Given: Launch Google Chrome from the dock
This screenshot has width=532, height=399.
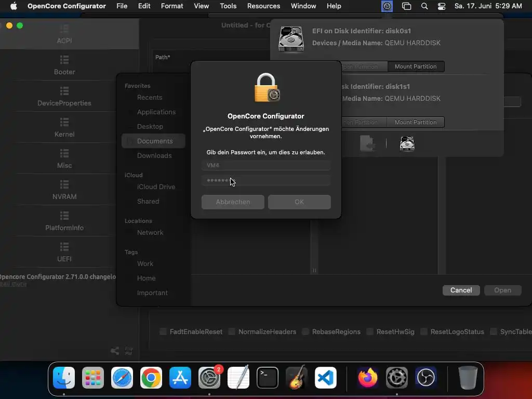Looking at the screenshot, I should coord(151,378).
